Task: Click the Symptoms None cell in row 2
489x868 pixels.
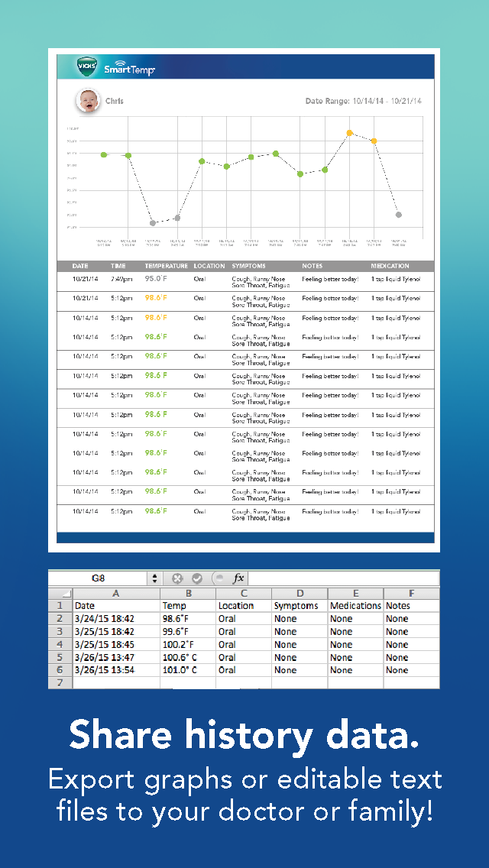Action: click(300, 618)
